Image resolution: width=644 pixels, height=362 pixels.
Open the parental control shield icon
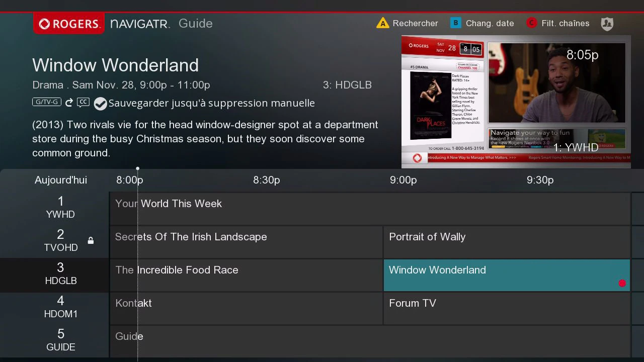(x=607, y=24)
